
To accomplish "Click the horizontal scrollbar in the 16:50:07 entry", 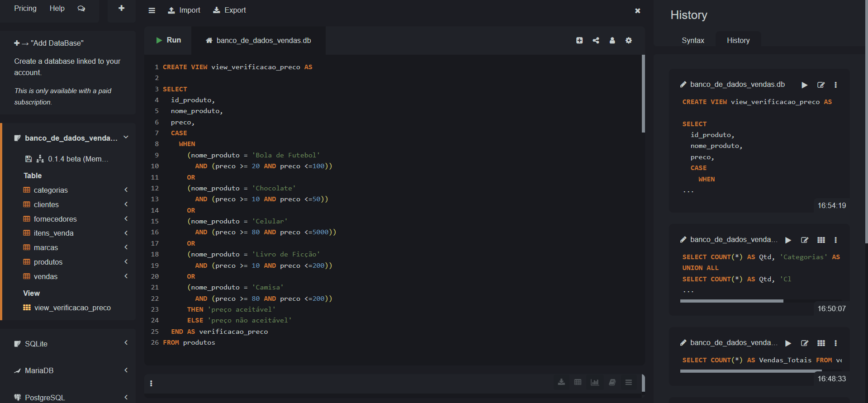I will click(731, 301).
